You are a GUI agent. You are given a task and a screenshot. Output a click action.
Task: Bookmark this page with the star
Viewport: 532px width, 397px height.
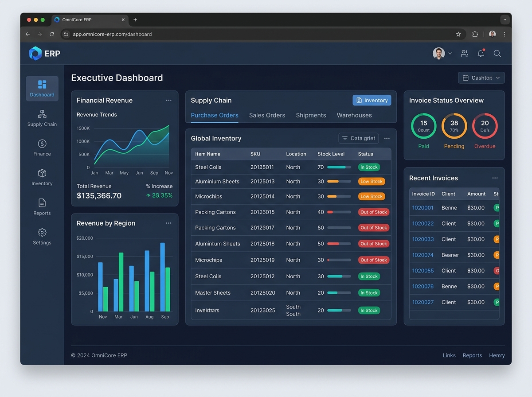tap(458, 34)
